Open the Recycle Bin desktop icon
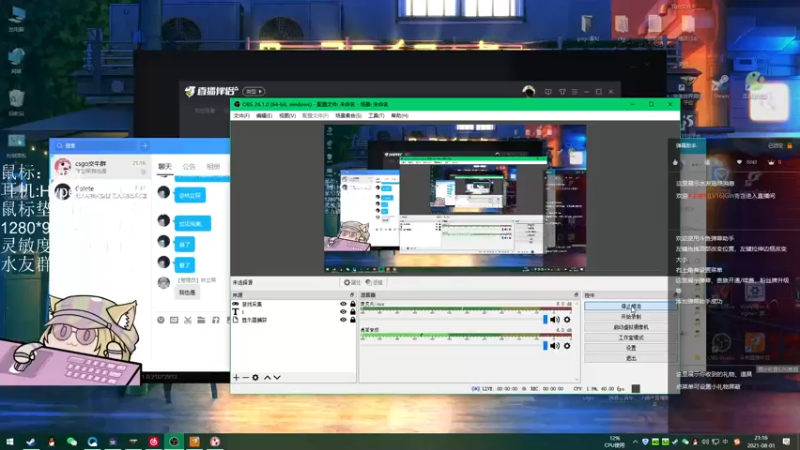This screenshot has height=450, width=800. 16,103
